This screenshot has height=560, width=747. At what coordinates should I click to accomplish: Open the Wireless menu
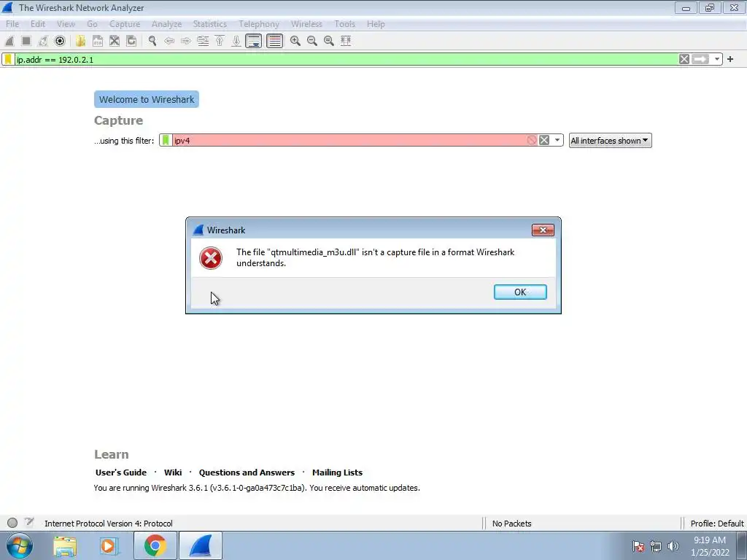tap(306, 24)
